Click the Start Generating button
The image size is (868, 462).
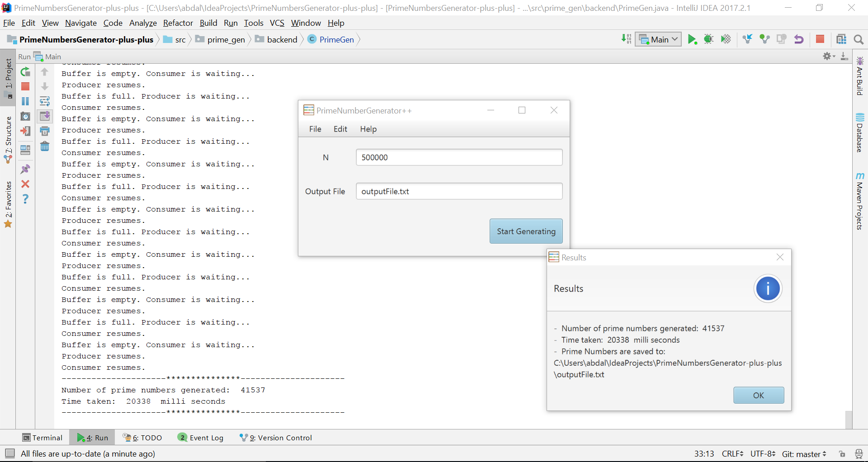526,231
